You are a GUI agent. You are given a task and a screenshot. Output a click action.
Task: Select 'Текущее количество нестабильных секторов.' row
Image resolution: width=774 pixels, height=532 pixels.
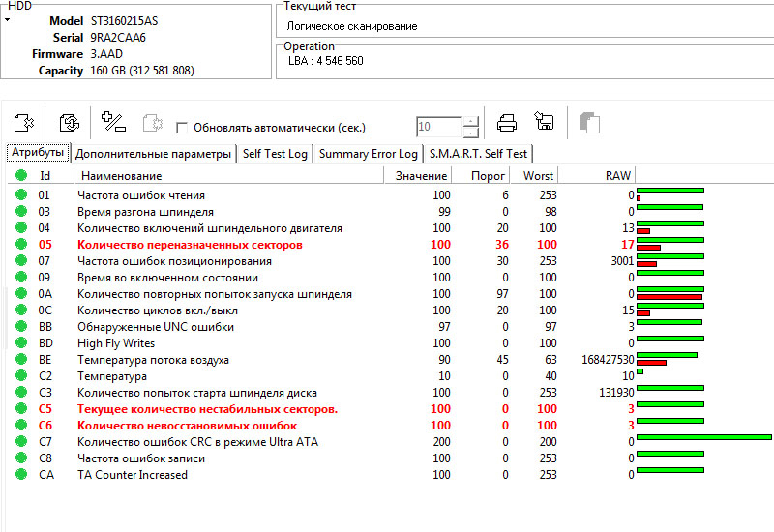coord(208,409)
